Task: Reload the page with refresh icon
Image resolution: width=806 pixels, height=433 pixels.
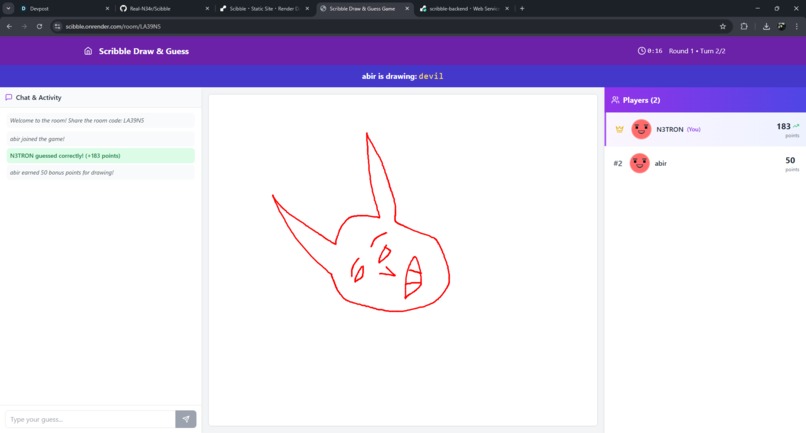Action: tap(39, 26)
